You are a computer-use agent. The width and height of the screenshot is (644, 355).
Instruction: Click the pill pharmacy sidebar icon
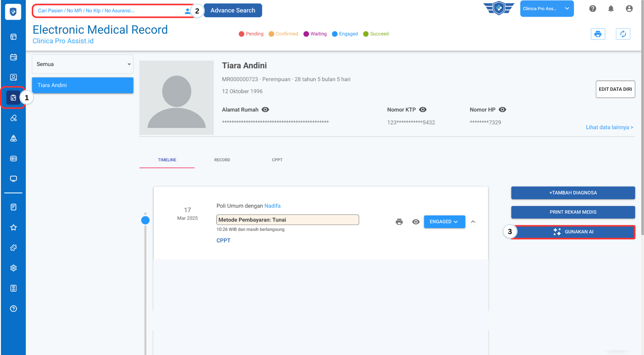13,118
